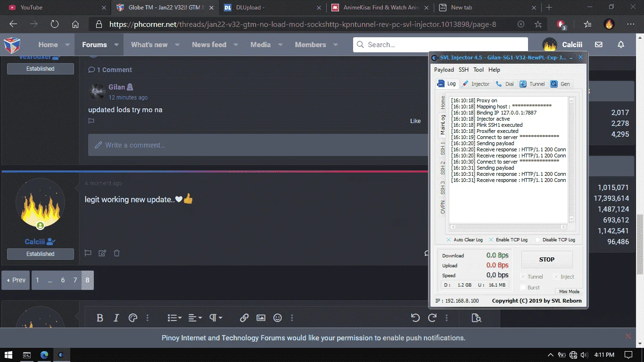
Task: Add this page to favorites star
Action: [538, 25]
